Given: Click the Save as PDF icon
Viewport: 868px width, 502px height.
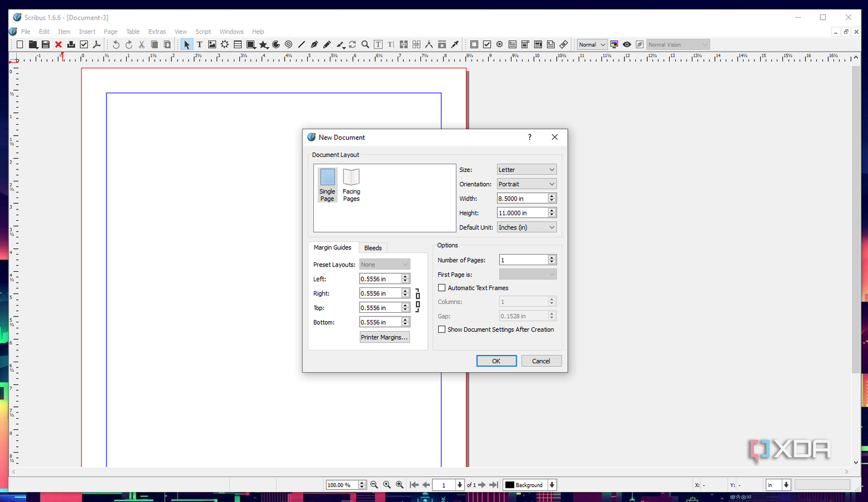Looking at the screenshot, I should click(x=96, y=45).
